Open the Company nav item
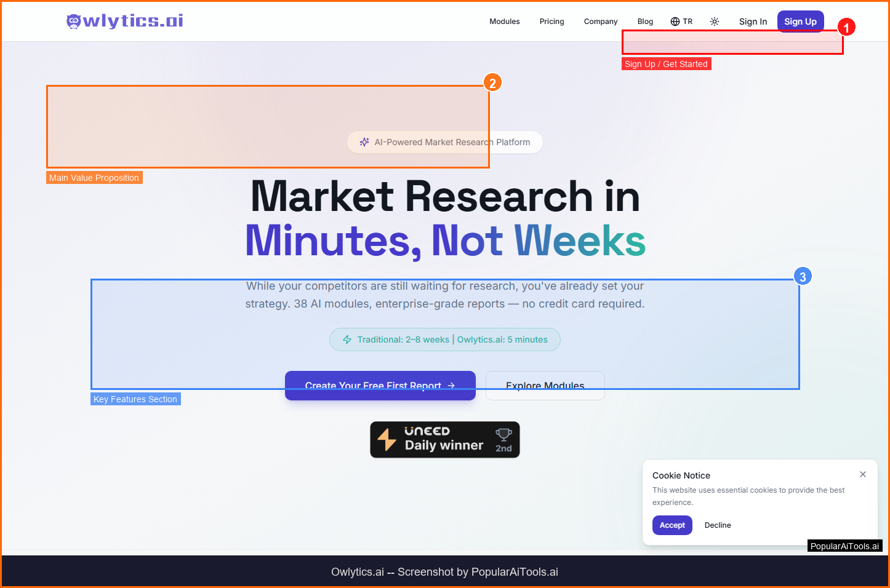Screen dimensions: 890x588 coord(601,22)
